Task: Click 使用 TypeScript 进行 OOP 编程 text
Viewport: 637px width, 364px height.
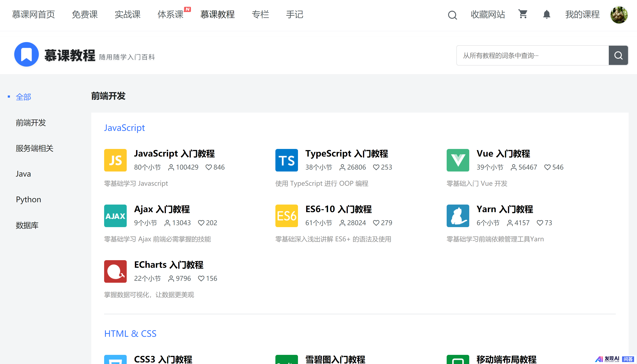Action: pyautogui.click(x=322, y=183)
